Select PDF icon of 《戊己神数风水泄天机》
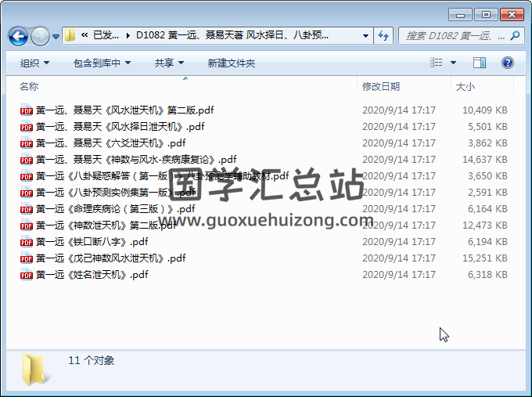The height and width of the screenshot is (397, 532). [27, 258]
